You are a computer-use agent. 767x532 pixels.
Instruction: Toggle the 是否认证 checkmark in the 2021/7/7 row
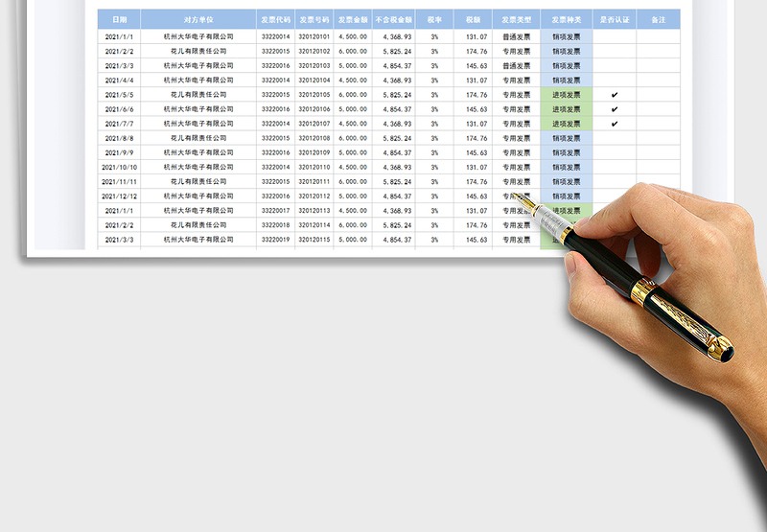click(x=615, y=124)
